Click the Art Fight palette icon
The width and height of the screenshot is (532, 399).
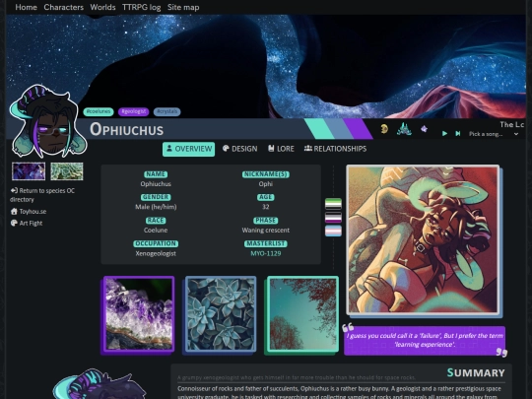(x=14, y=223)
